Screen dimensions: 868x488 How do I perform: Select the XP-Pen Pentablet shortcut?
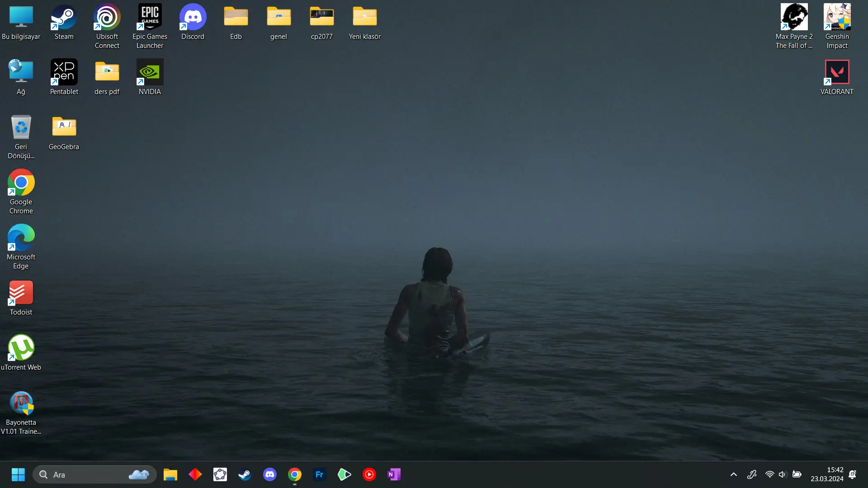(64, 77)
